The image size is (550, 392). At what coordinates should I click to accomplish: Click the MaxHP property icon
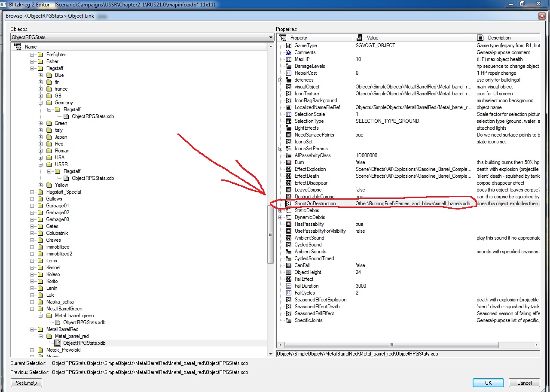289,59
